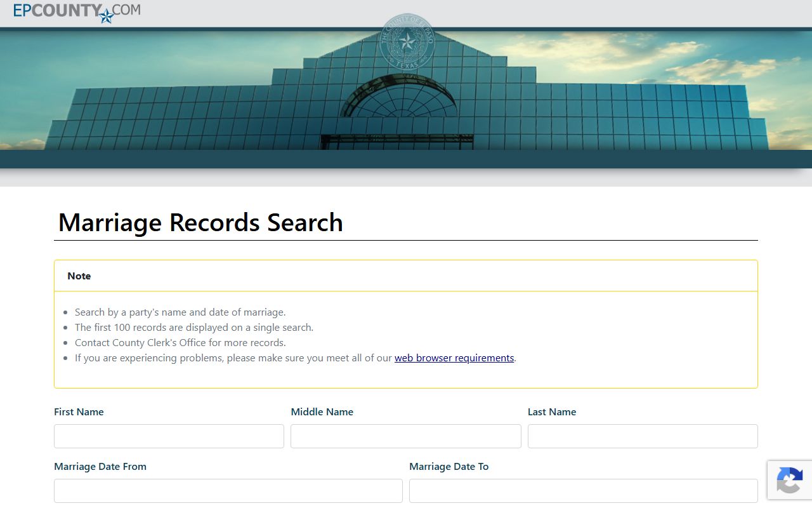The width and height of the screenshot is (812, 508).
Task: Click the reCAPTCHA badge icon
Action: tap(790, 480)
